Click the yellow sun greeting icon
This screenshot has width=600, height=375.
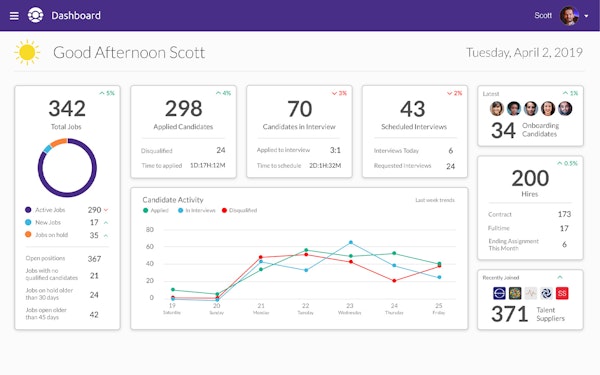click(27, 52)
